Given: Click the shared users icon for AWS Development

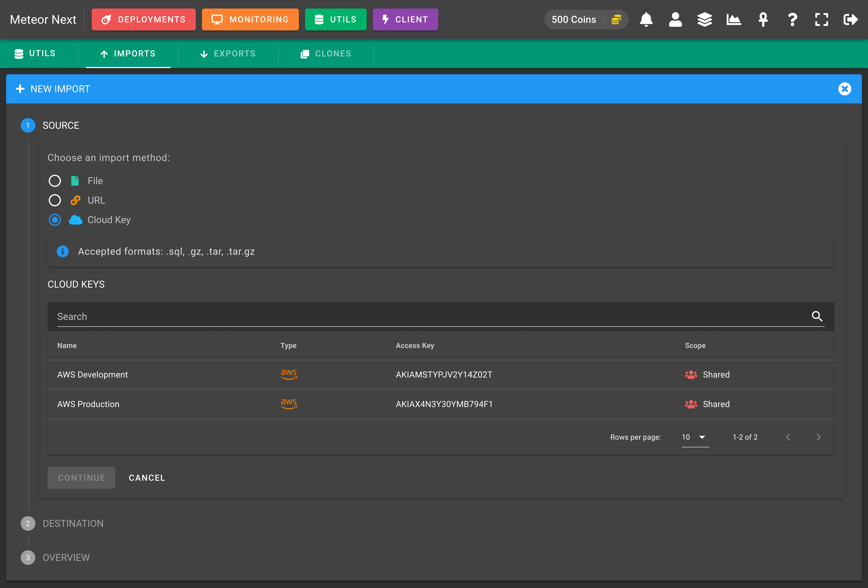Looking at the screenshot, I should pyautogui.click(x=691, y=374).
